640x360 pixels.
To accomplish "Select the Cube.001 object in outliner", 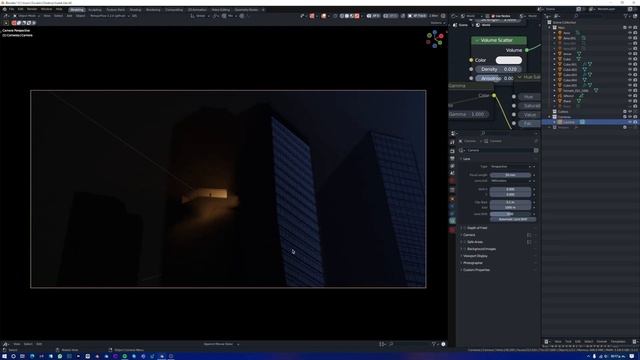I will coord(570,64).
